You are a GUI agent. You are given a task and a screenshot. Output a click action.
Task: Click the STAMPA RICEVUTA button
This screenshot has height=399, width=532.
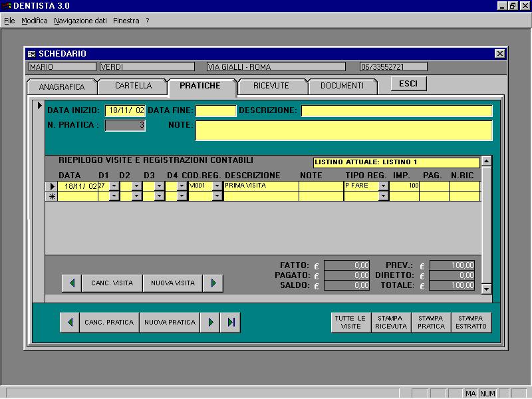click(x=391, y=323)
